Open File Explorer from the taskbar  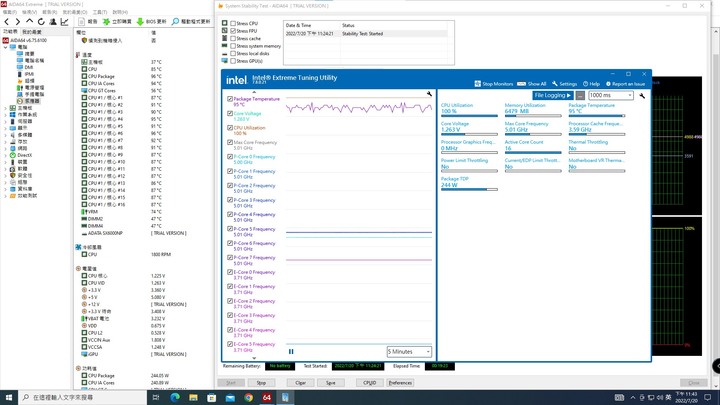click(x=193, y=397)
